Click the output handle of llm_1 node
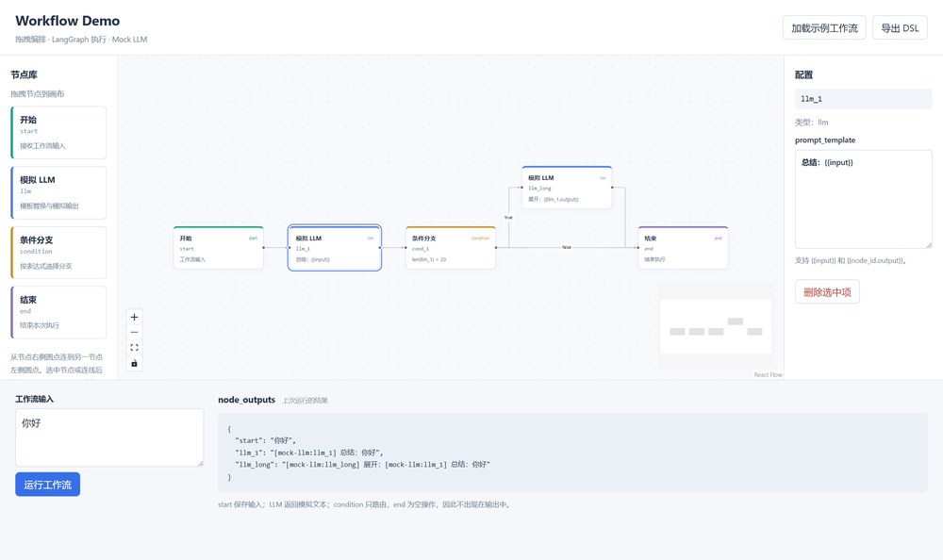This screenshot has height=560, width=943. coord(380,247)
